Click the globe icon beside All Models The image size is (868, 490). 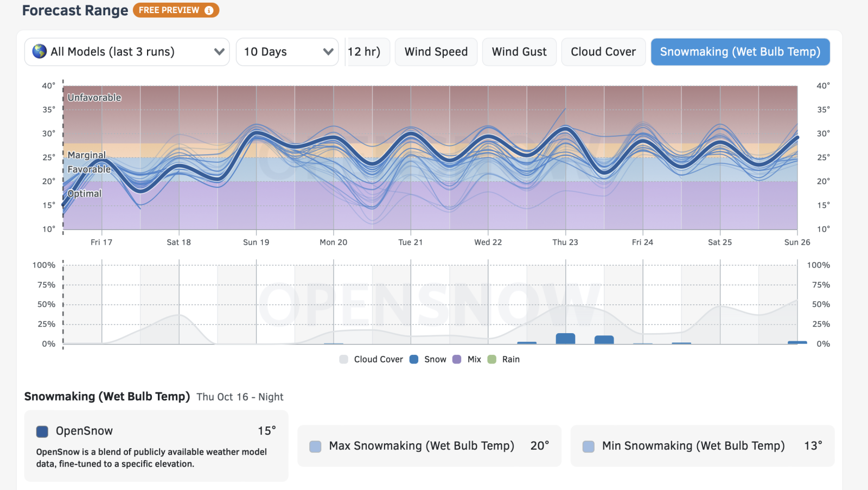(39, 52)
